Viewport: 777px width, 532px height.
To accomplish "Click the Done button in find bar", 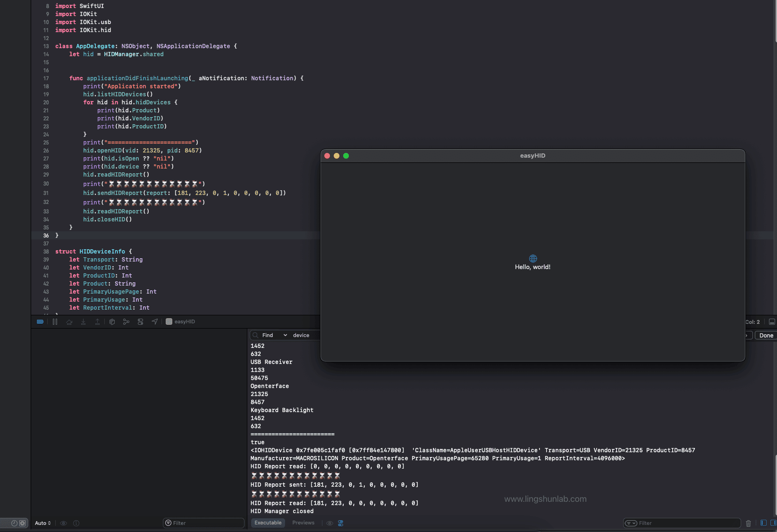I will (x=766, y=335).
